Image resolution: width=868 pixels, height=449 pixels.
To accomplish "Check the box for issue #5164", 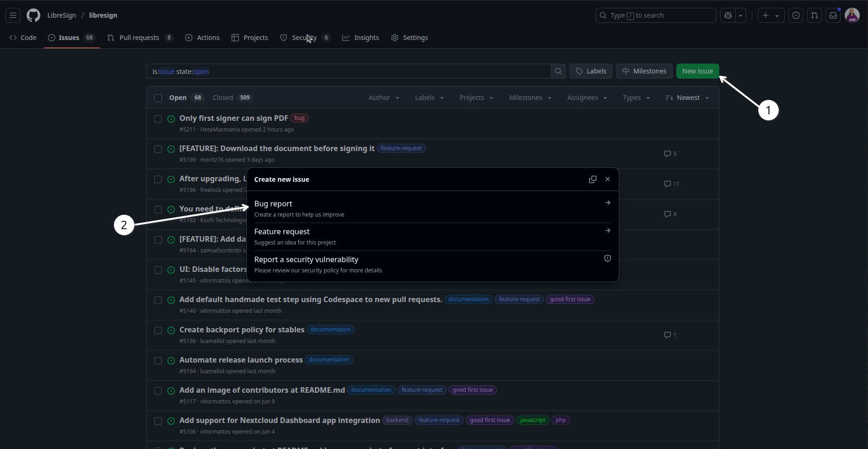I will [158, 240].
